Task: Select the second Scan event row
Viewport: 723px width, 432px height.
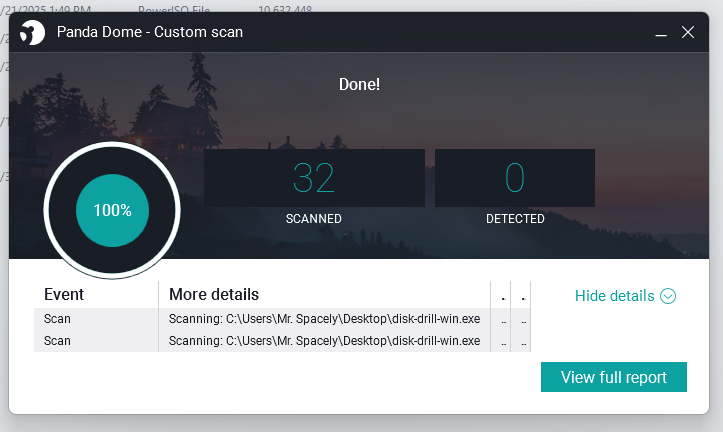Action: point(282,341)
